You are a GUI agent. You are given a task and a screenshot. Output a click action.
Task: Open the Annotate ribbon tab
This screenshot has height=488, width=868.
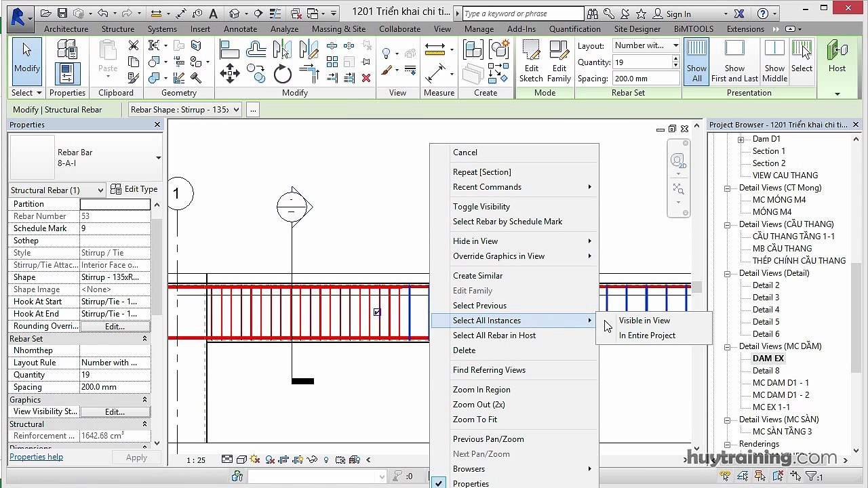point(240,29)
